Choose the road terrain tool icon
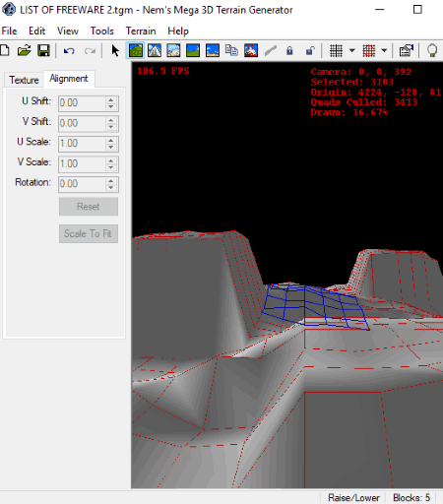The image size is (443, 504). click(155, 51)
